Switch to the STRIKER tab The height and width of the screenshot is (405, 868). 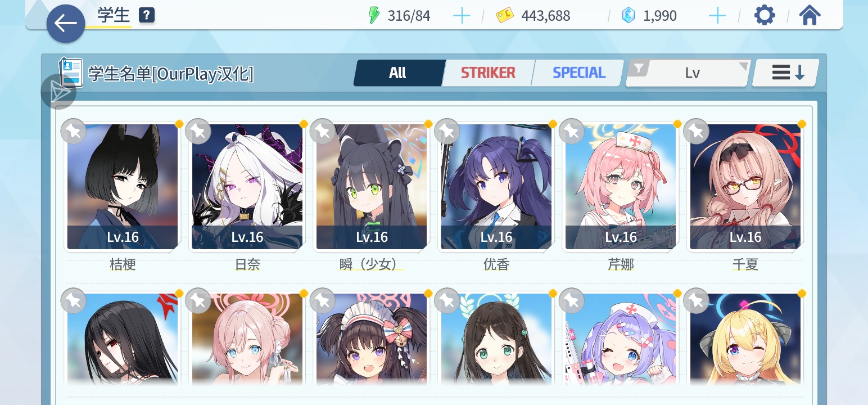[x=488, y=73]
